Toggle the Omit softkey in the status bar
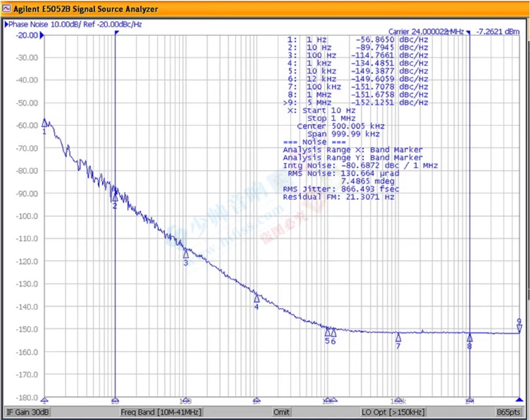530x420 pixels. click(281, 412)
